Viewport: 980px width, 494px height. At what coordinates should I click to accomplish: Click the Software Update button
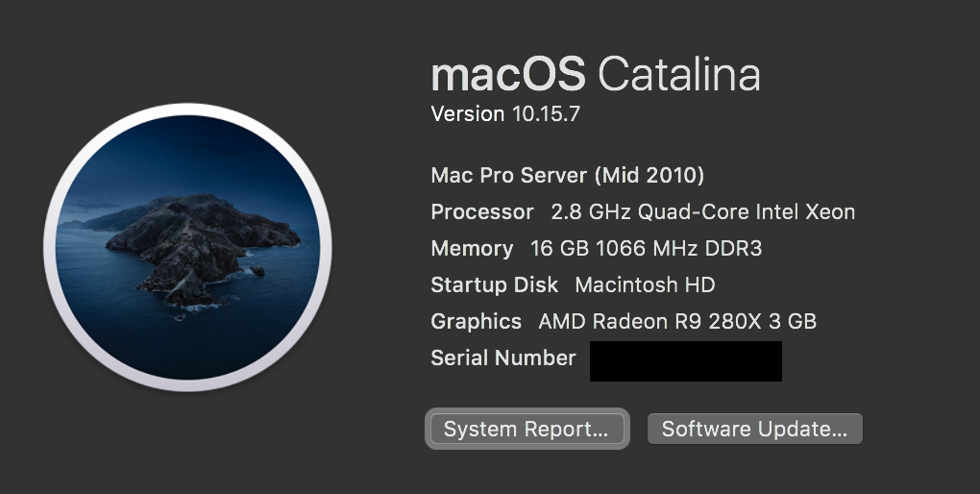coord(754,429)
